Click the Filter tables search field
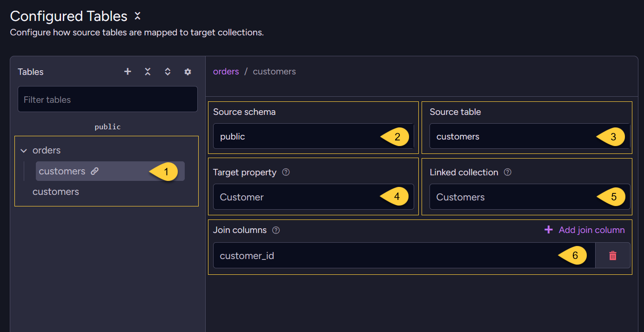The width and height of the screenshot is (644, 332). coord(107,99)
